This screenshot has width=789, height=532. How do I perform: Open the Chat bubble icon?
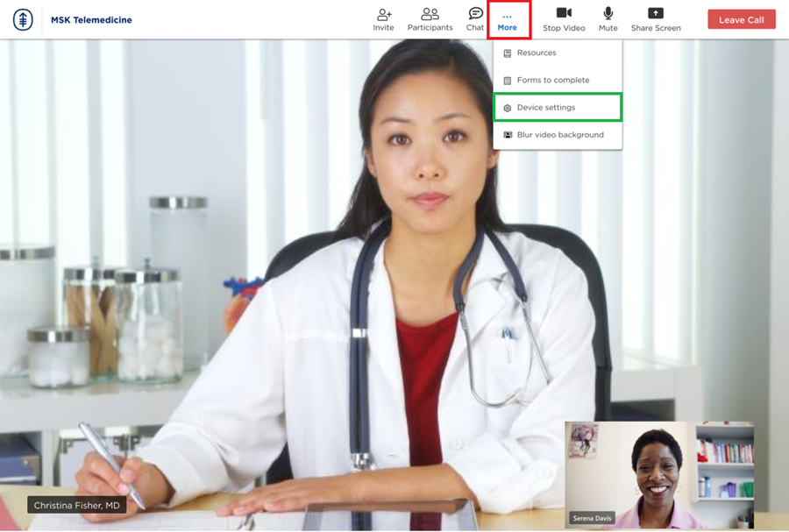tap(475, 14)
